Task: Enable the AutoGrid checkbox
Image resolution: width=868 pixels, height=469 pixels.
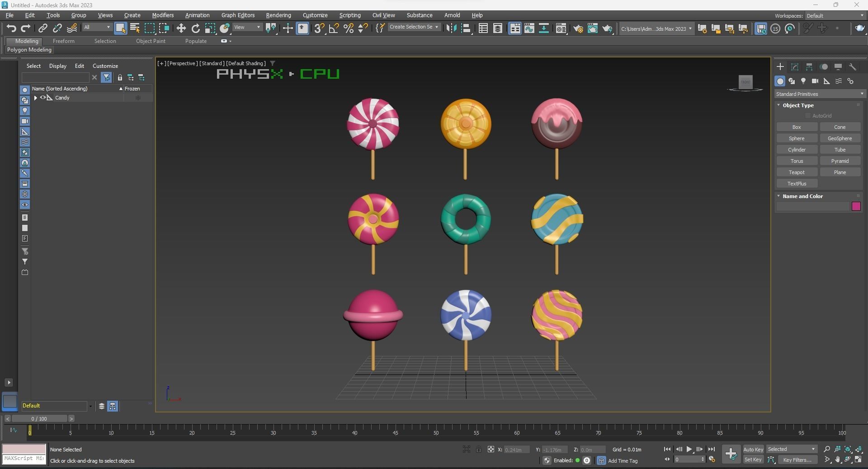Action: tap(808, 116)
